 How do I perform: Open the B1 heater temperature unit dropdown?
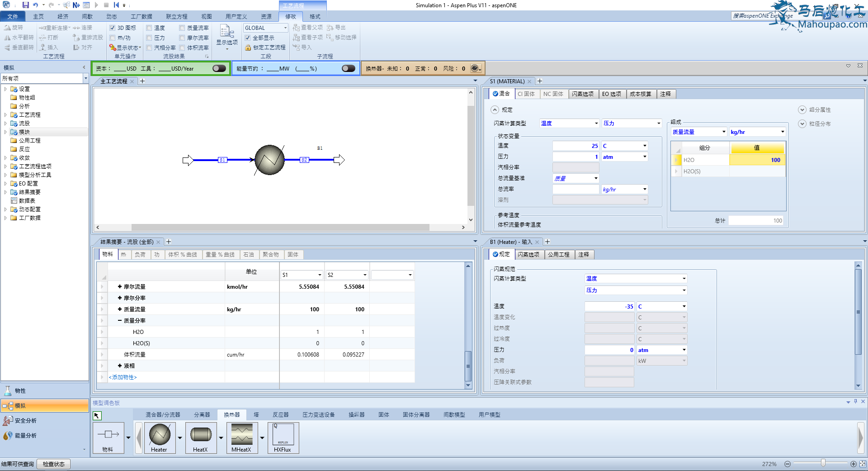tap(684, 306)
